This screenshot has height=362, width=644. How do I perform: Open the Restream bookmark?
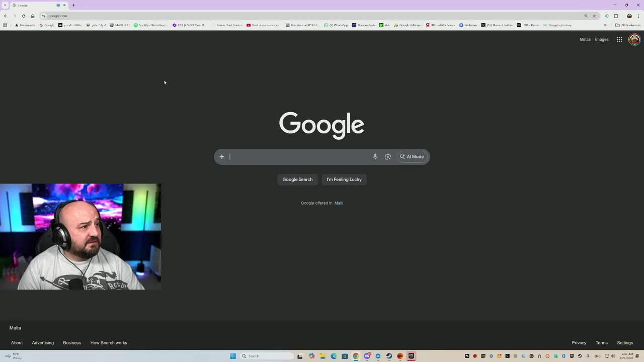pyautogui.click(x=468, y=25)
